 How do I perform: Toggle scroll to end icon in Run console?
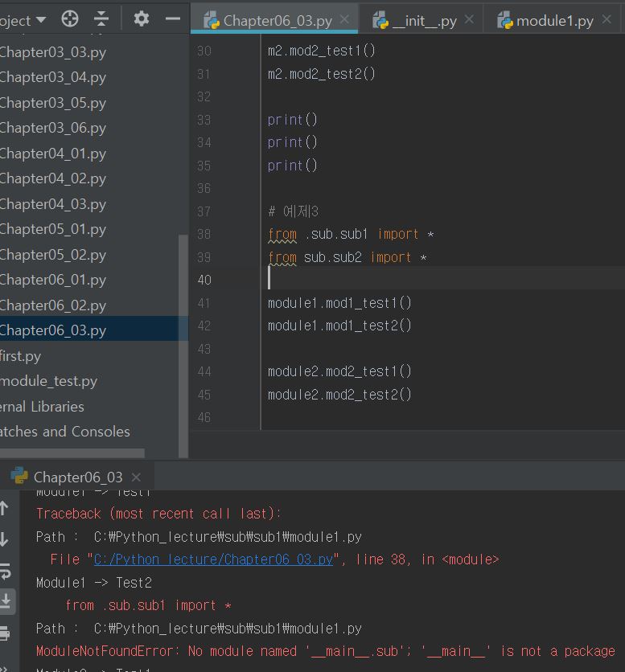pos(5,601)
